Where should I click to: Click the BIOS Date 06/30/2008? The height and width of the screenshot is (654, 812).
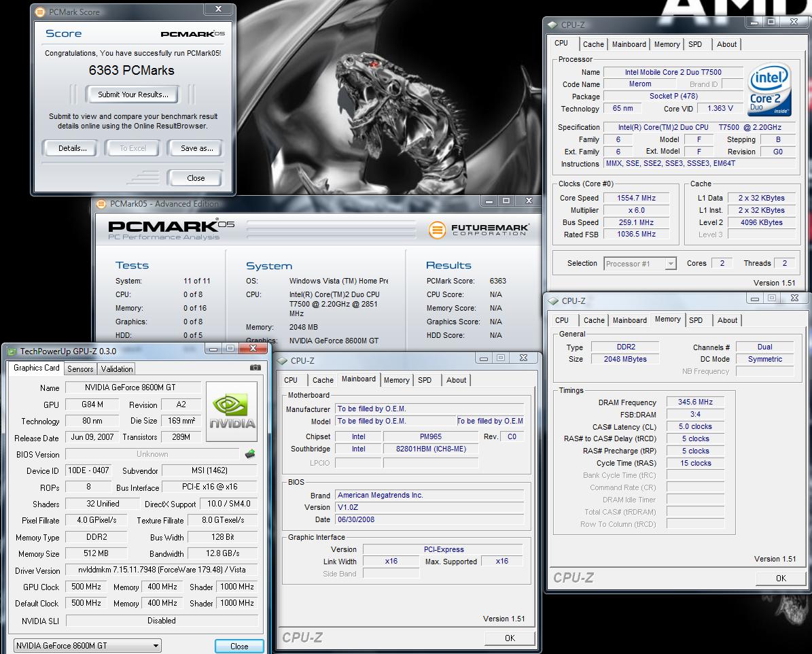[x=429, y=519]
